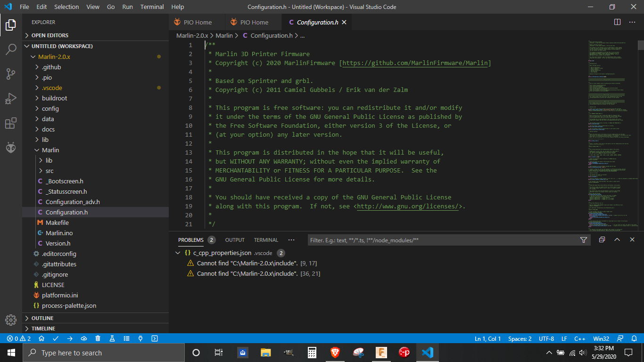644x362 pixels.
Task: Open panel more views ellipsis next to Terminal
Action: coord(291,240)
